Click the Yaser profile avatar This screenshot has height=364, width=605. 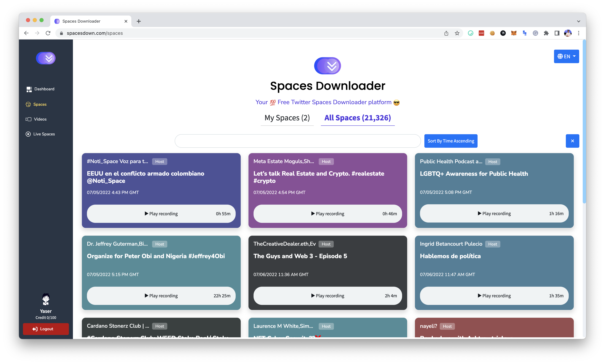pyautogui.click(x=46, y=299)
